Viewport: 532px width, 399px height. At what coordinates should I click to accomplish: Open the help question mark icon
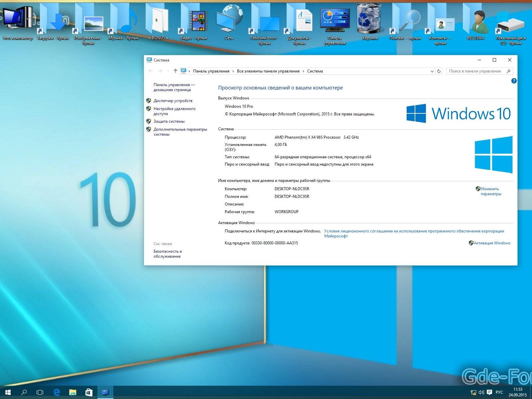514,81
